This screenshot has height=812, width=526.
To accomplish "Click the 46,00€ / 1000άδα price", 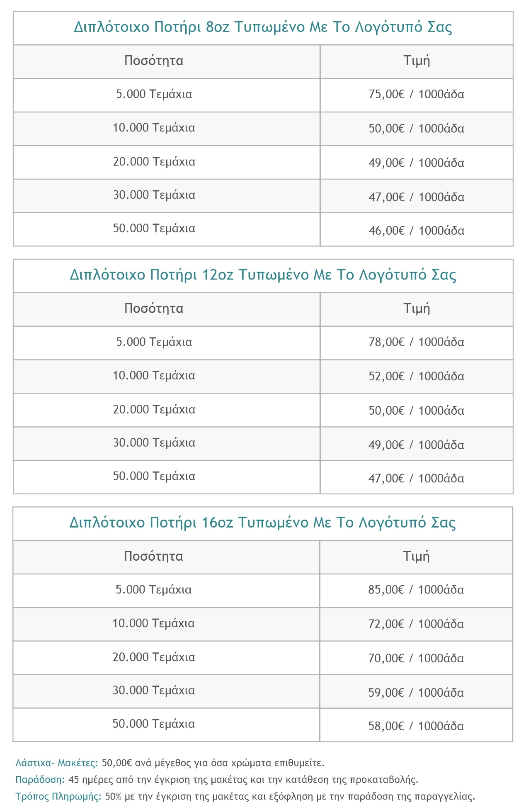I will click(x=416, y=230).
